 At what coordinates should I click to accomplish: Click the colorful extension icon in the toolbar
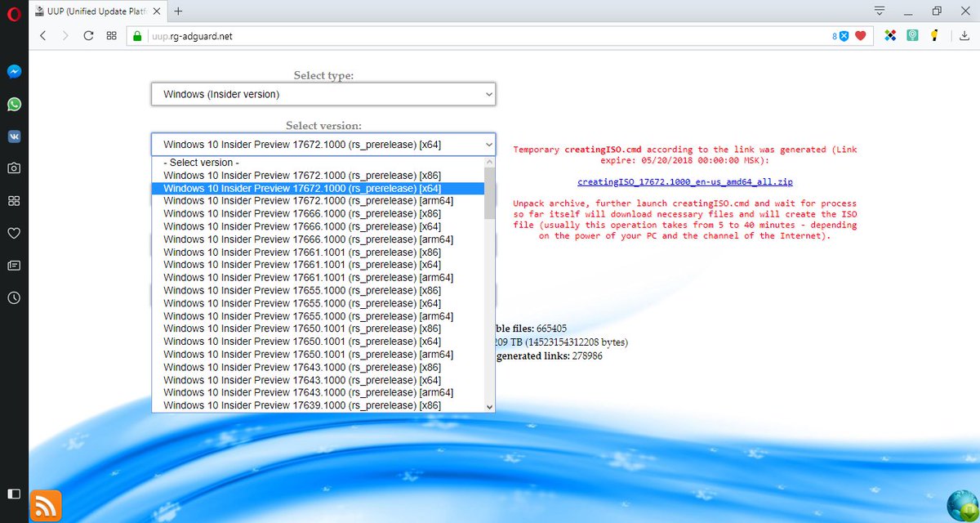coord(890,36)
